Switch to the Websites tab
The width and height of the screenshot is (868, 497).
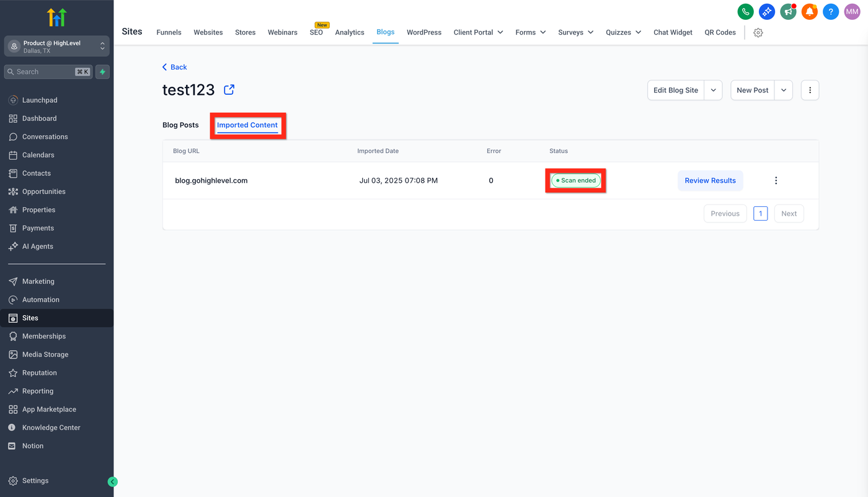tap(208, 32)
